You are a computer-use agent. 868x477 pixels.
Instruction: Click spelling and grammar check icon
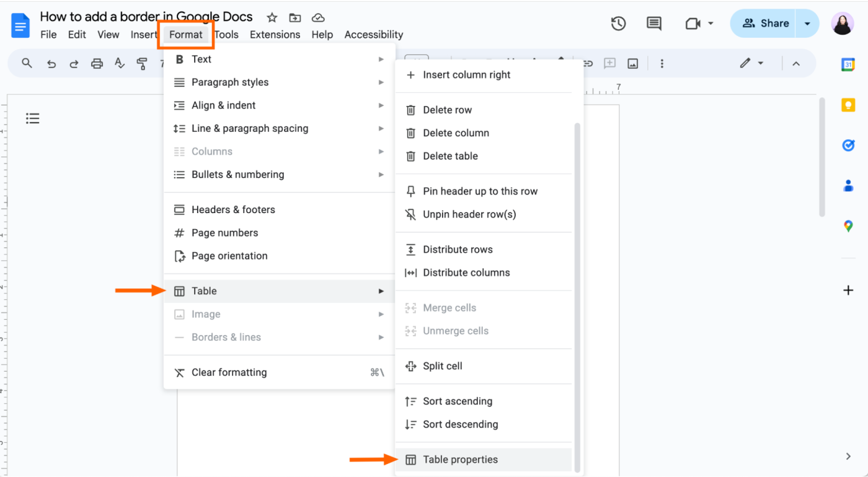pyautogui.click(x=120, y=63)
